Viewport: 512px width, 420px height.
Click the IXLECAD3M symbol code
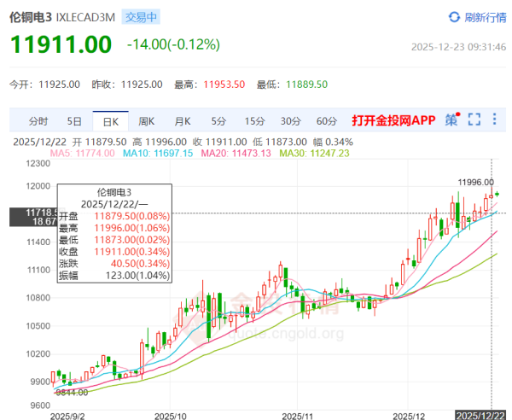tap(85, 17)
